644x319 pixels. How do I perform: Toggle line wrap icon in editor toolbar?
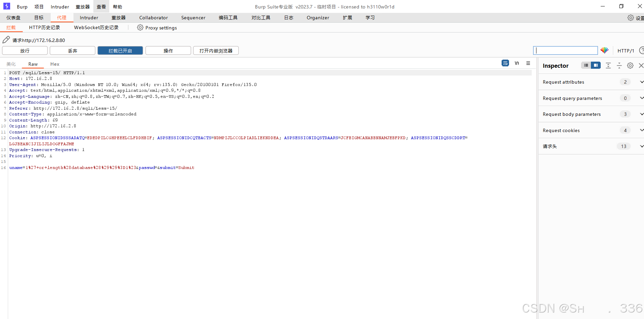tap(505, 63)
